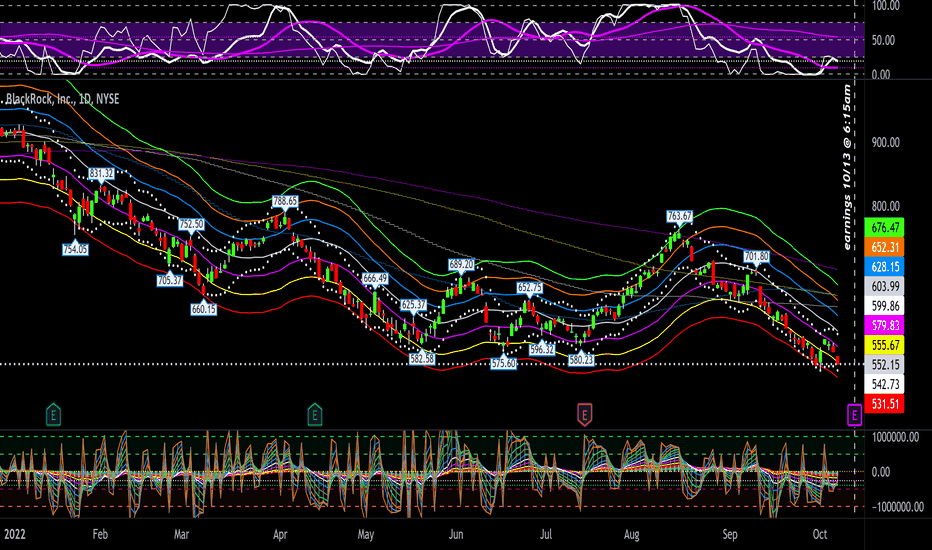Click the Oct label on time axis
The width and height of the screenshot is (932, 550).
click(820, 534)
